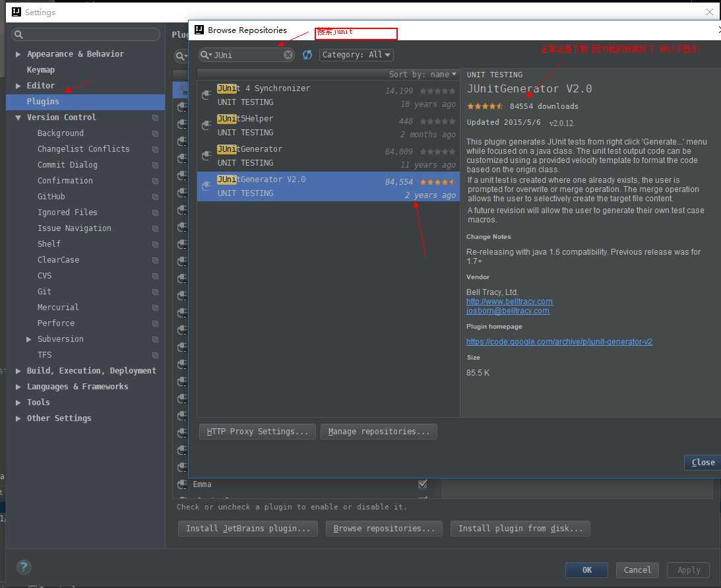
Task: Open CVS settings page
Action: tap(44, 276)
